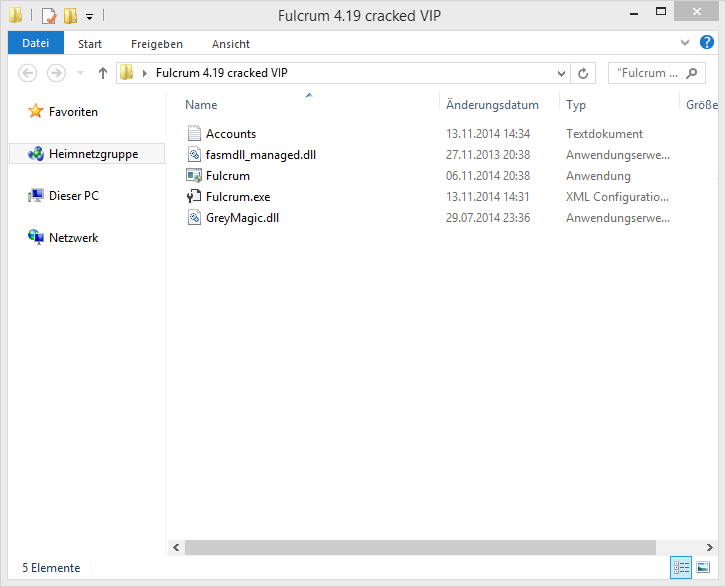726x587 pixels.
Task: Click the scroll right arrow
Action: pos(710,547)
